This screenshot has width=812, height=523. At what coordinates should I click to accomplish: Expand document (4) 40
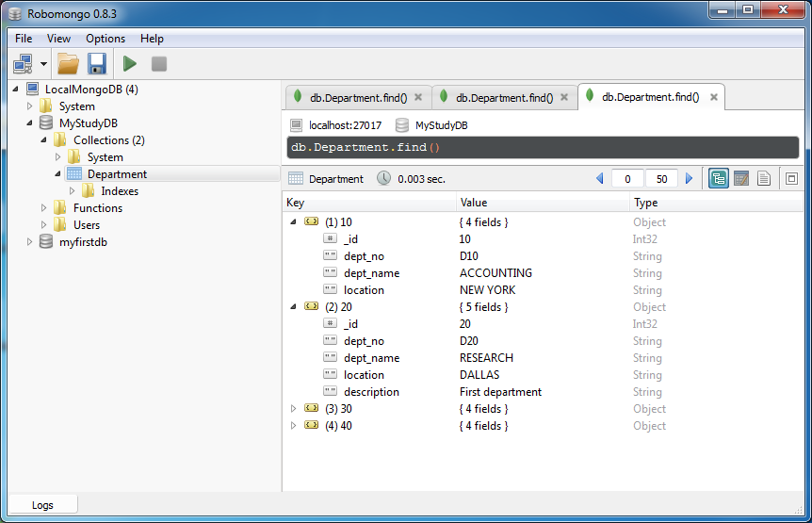point(293,426)
